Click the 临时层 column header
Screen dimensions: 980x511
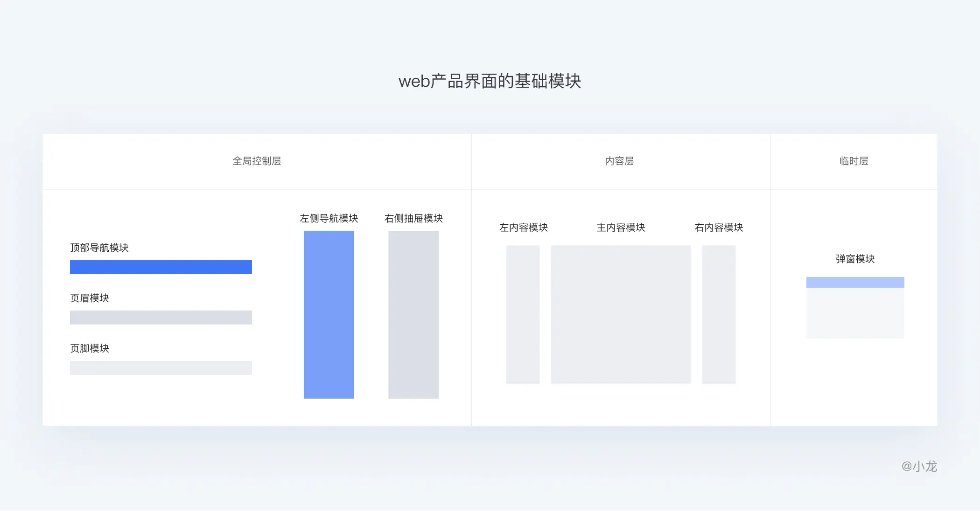854,161
